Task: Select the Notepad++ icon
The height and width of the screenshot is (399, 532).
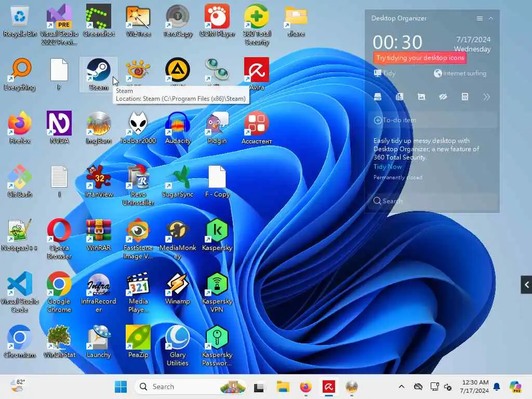Action: [20, 235]
